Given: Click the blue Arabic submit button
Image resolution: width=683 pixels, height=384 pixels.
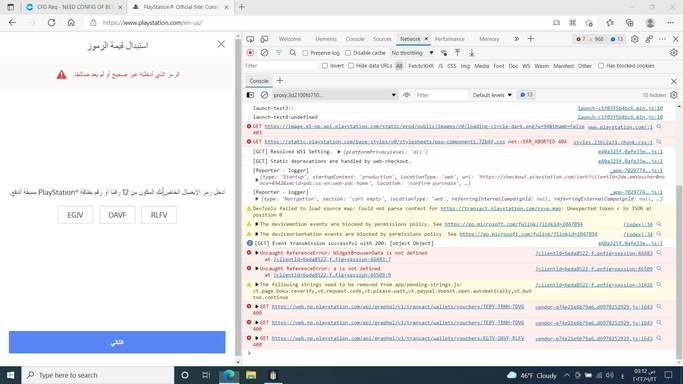Looking at the screenshot, I should click(117, 342).
